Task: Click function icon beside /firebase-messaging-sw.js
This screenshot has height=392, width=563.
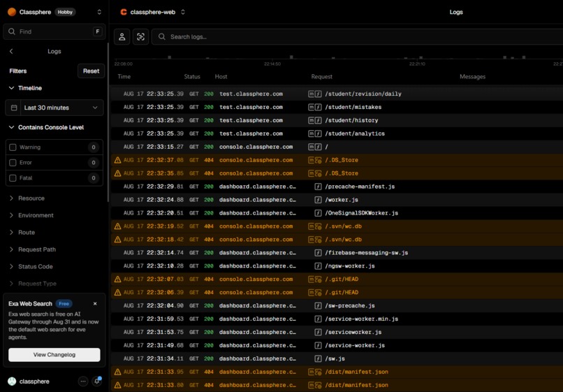Action: [x=318, y=253]
